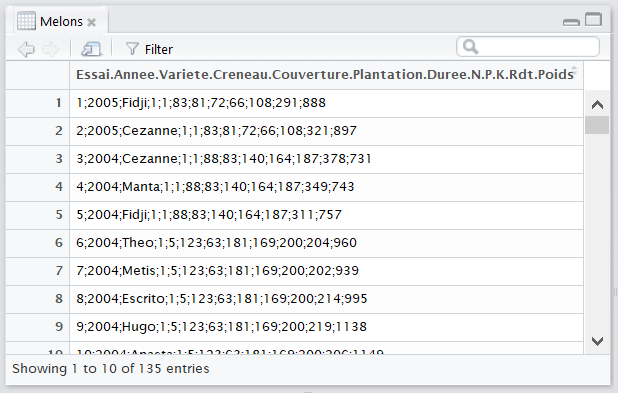
Task: Toggle the Filter funnel icon
Action: coord(132,49)
